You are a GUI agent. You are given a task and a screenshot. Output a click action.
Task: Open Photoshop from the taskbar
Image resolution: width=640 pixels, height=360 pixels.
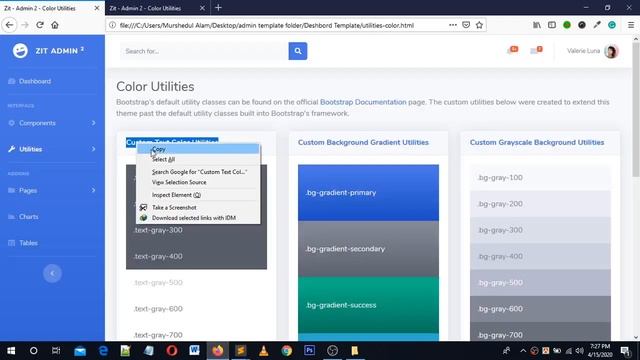(309, 351)
